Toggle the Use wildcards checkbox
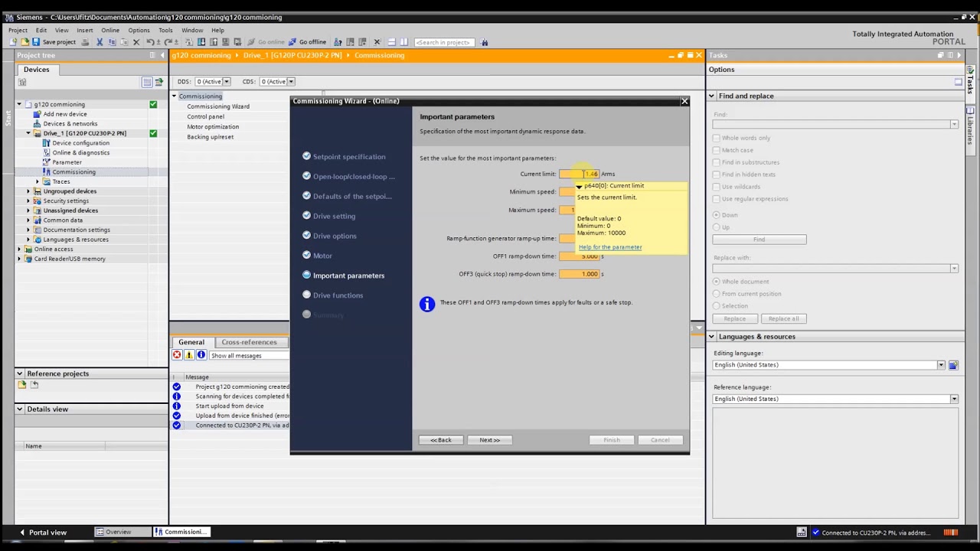The width and height of the screenshot is (980, 551). [x=717, y=187]
